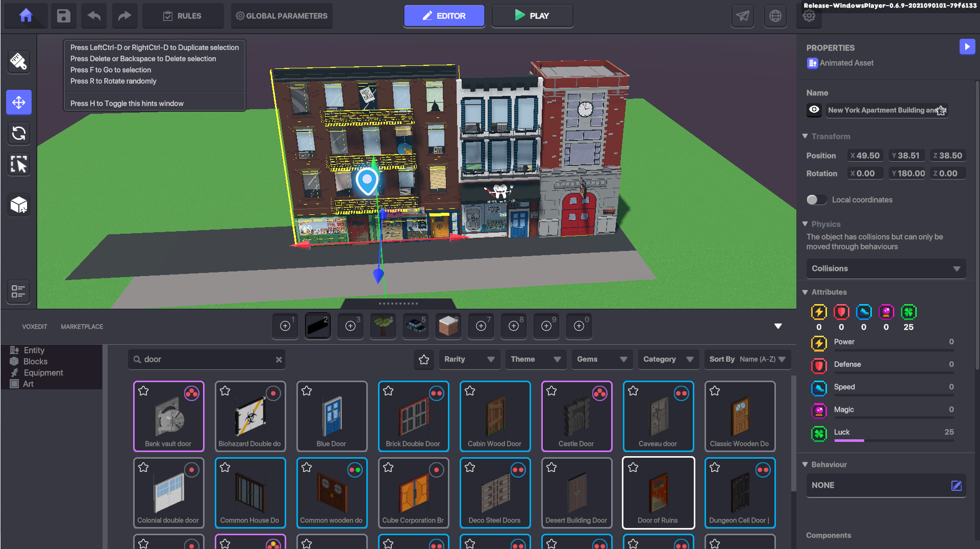Viewport: 980px width, 549px height.
Task: Activate the Rotate tool
Action: (18, 134)
